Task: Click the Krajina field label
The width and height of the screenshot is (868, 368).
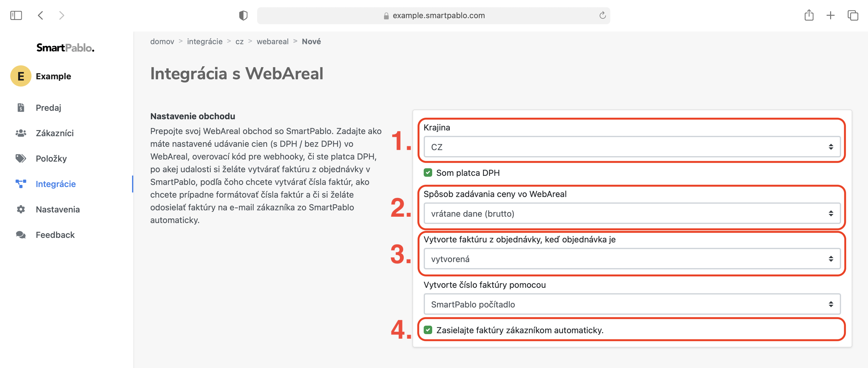Action: pos(436,128)
